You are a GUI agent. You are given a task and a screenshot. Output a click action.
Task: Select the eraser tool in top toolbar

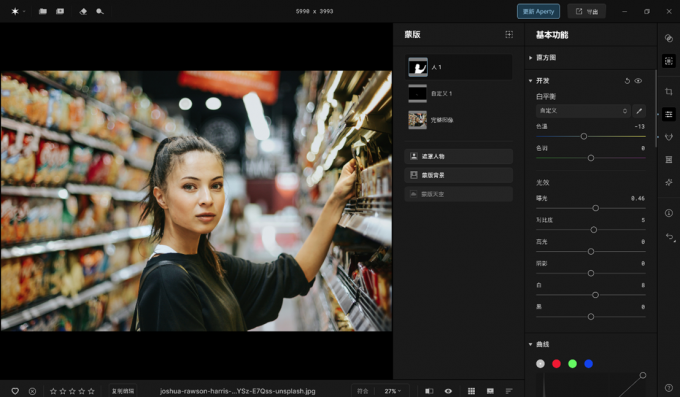83,11
